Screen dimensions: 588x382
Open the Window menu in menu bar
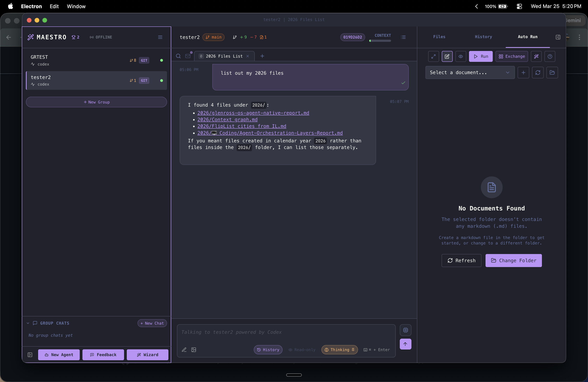point(76,6)
